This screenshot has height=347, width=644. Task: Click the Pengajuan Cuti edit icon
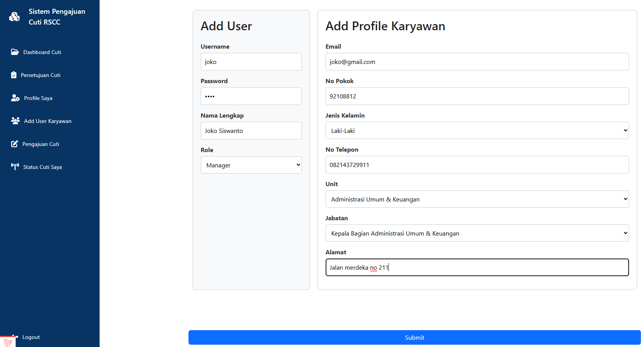(x=15, y=144)
